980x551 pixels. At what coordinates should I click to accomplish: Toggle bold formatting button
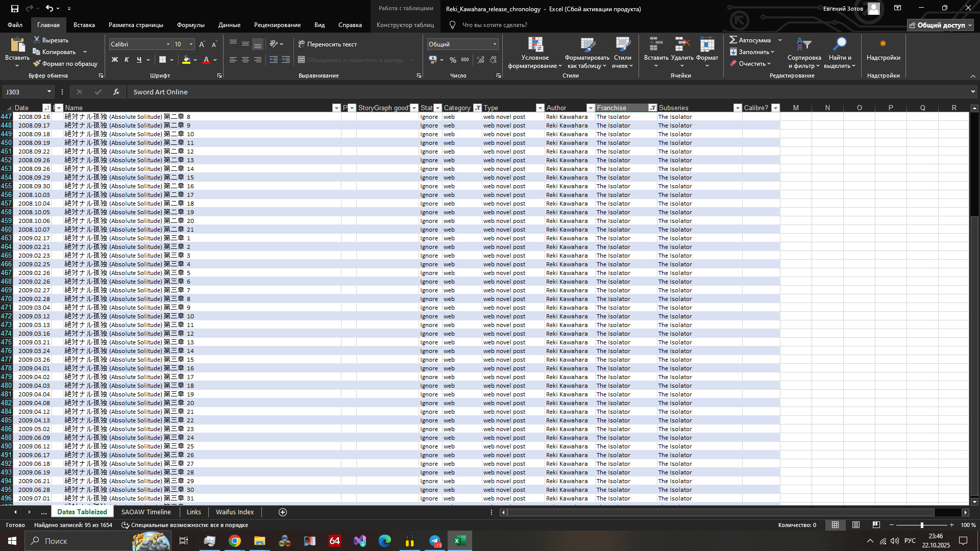pos(115,60)
